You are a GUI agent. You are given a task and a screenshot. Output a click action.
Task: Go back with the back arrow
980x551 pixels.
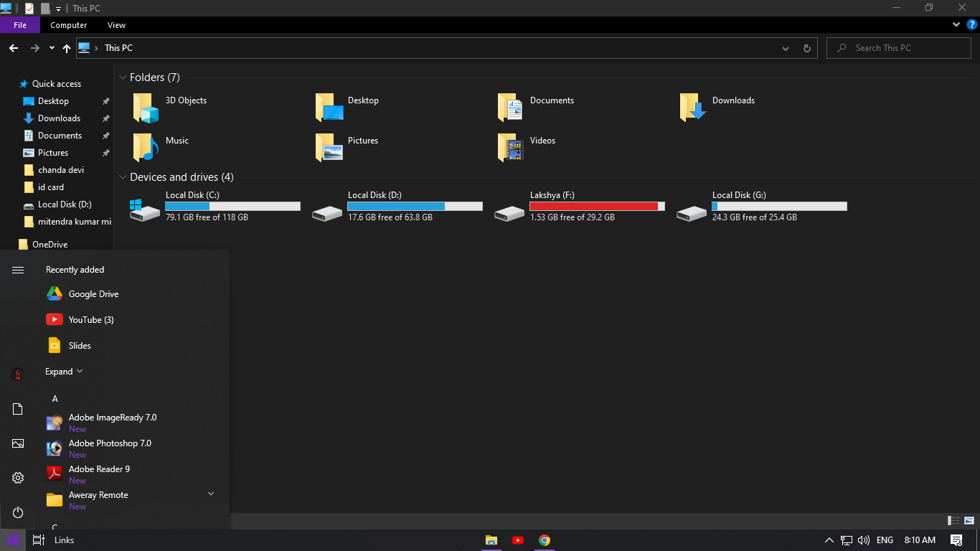(x=14, y=48)
